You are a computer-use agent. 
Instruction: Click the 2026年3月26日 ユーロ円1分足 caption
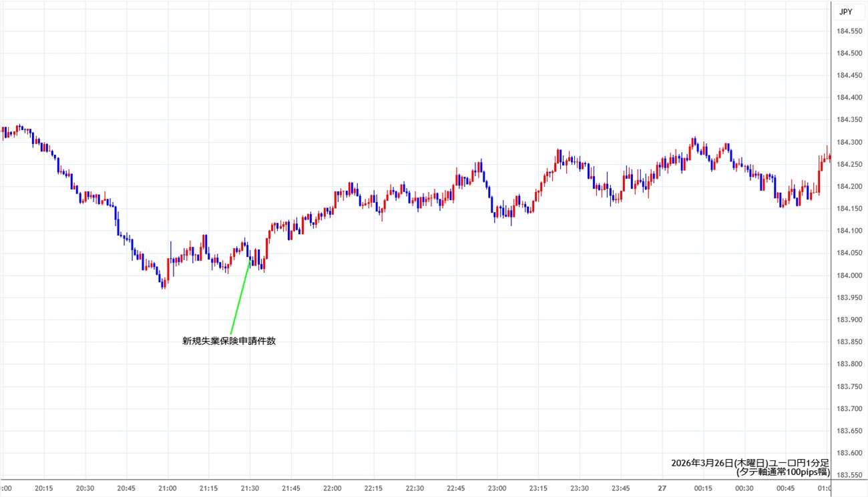750,462
